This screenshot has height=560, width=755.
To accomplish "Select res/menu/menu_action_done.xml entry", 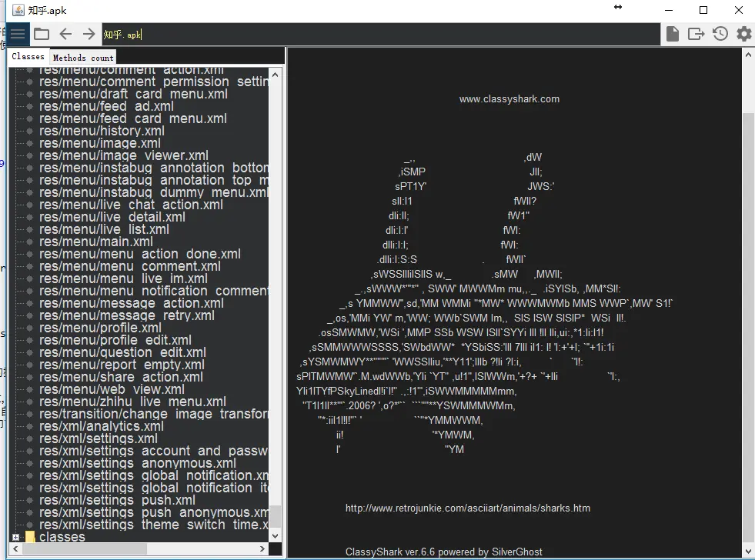I will tap(140, 254).
